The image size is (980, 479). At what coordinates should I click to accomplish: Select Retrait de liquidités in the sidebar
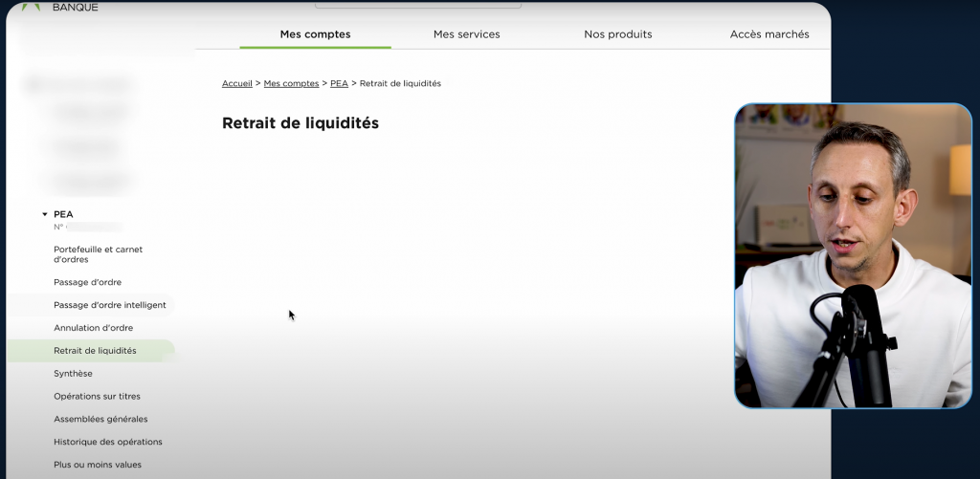click(x=95, y=351)
